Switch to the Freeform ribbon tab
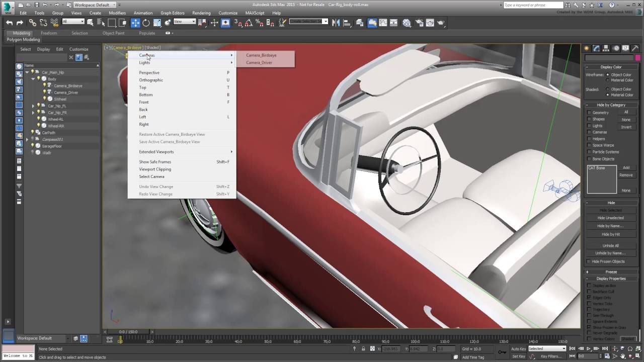This screenshot has width=644, height=362. click(49, 33)
